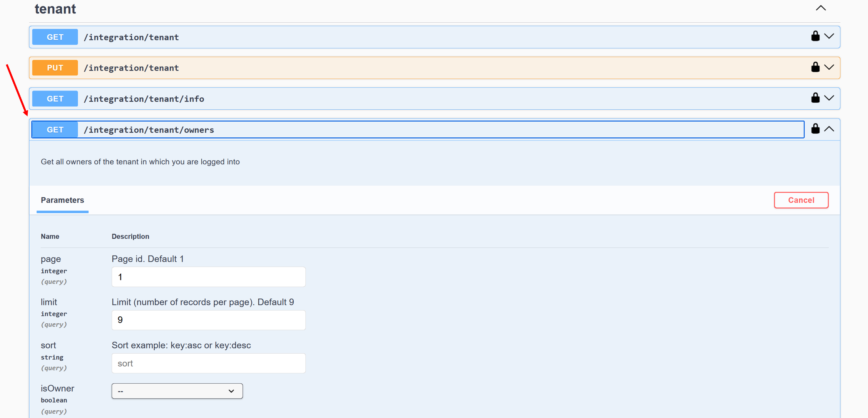Click the tenant section heading
The width and height of the screenshot is (868, 418).
[55, 9]
